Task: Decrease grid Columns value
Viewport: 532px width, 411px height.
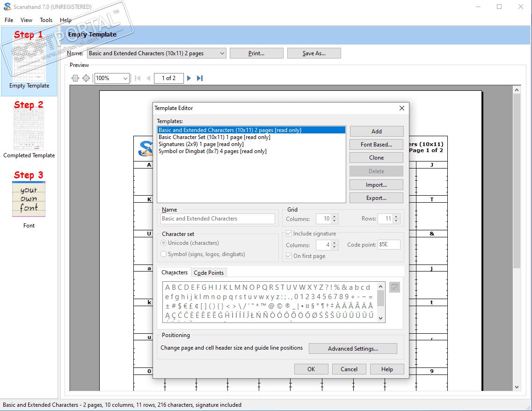Action: [335, 221]
